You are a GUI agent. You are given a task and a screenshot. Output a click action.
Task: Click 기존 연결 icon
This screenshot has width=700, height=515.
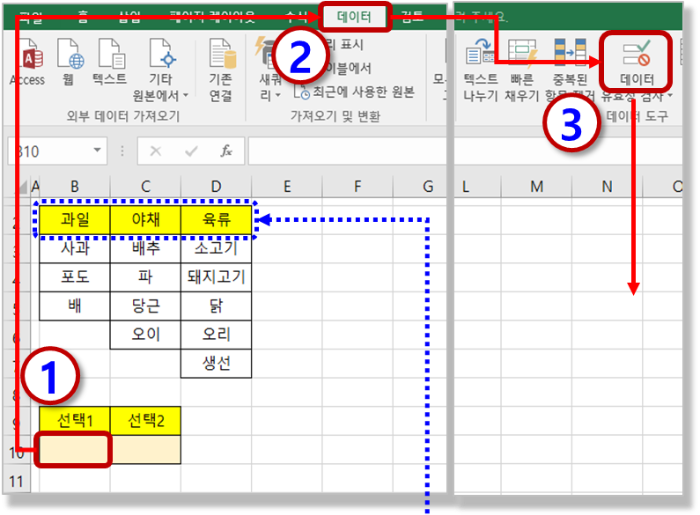(x=221, y=70)
